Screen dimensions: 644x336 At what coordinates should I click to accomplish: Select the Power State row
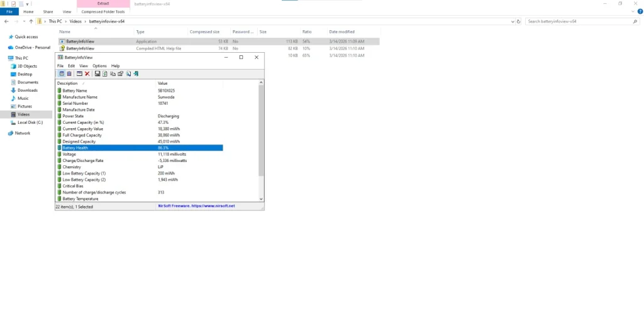140,116
